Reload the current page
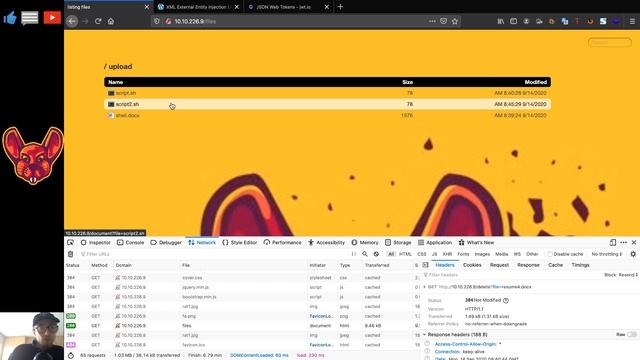This screenshot has width=640, height=360. (98, 21)
